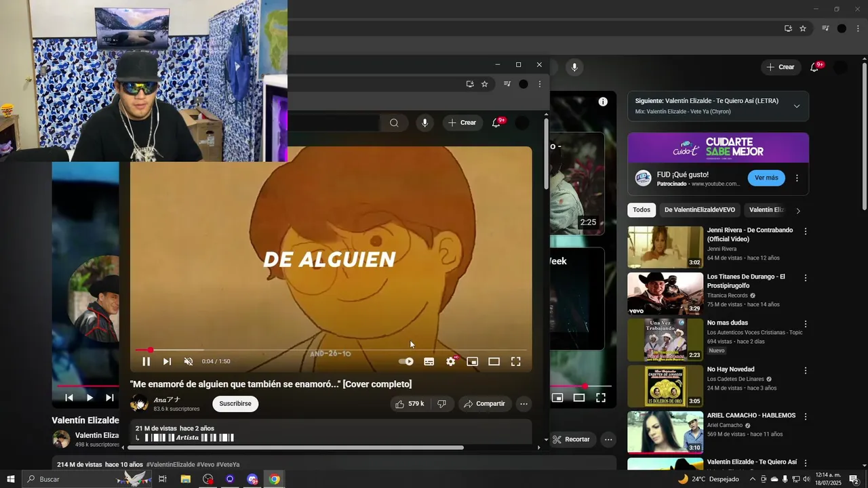Click front window horizontal scrollbar
868x488 pixels.
click(295, 447)
